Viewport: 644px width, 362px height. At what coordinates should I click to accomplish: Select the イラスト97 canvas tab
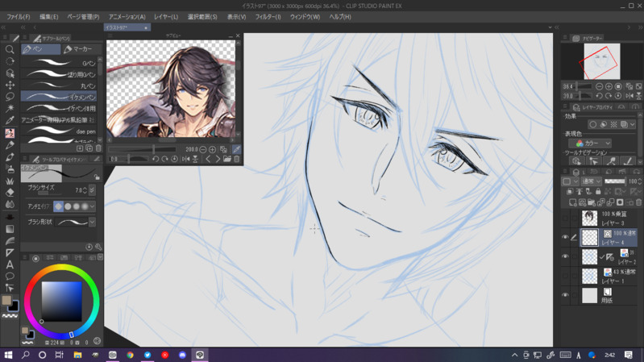127,27
